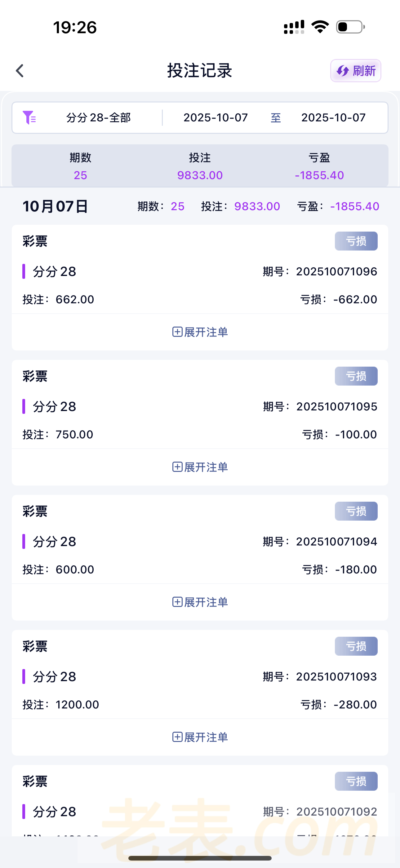Open the 分分28-全部 game filter dropdown
Image resolution: width=400 pixels, height=868 pixels.
tap(98, 118)
